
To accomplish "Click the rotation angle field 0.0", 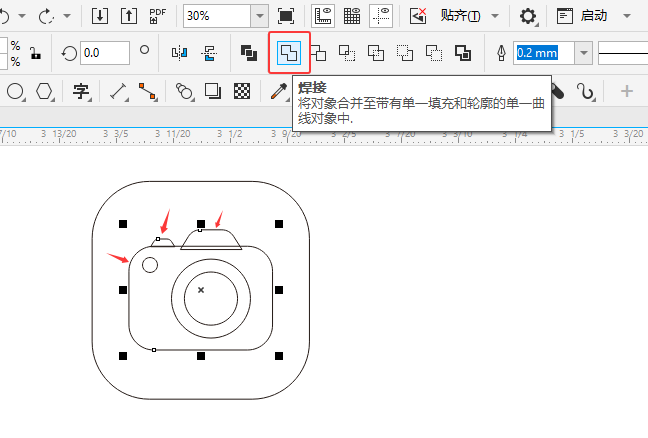I will [105, 53].
